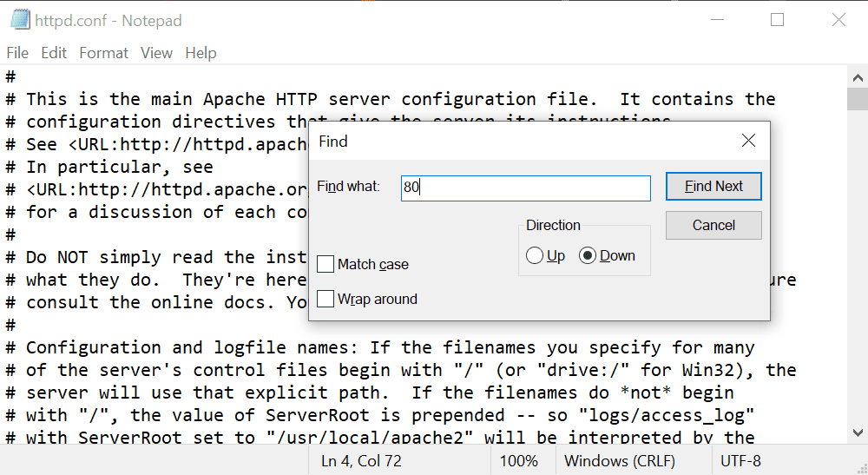The height and width of the screenshot is (475, 868).
Task: Click the vertical scrollbar thumb
Action: click(x=858, y=99)
